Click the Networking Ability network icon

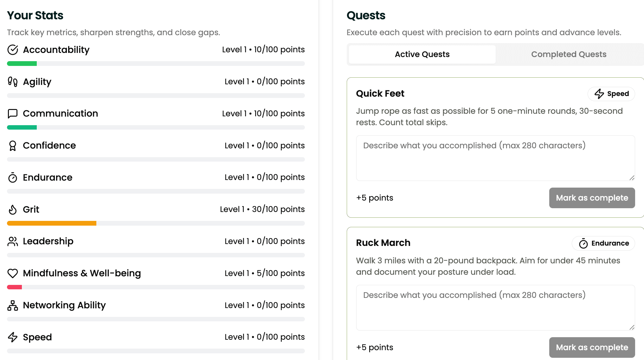(x=13, y=305)
